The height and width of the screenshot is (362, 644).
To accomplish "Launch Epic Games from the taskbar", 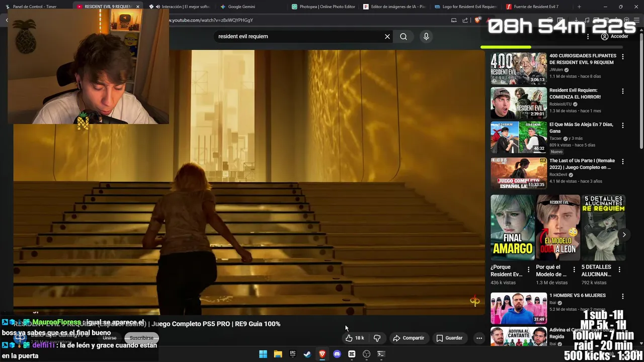I will [292, 354].
